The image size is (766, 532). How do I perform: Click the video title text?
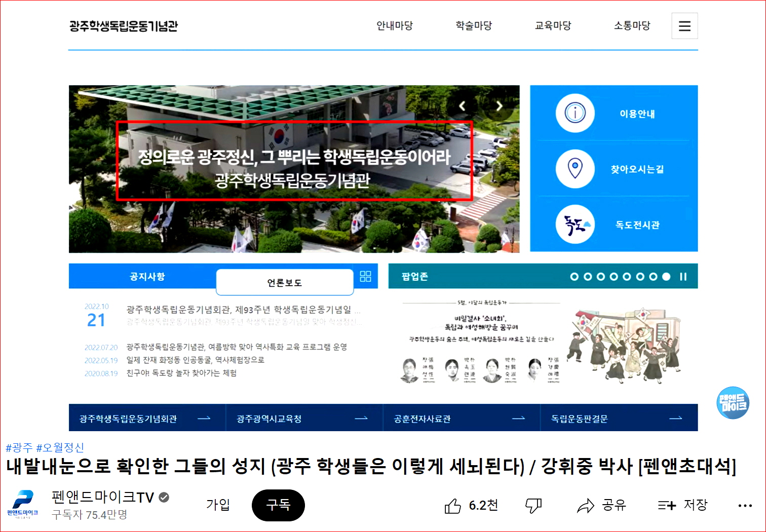pyautogui.click(x=371, y=466)
